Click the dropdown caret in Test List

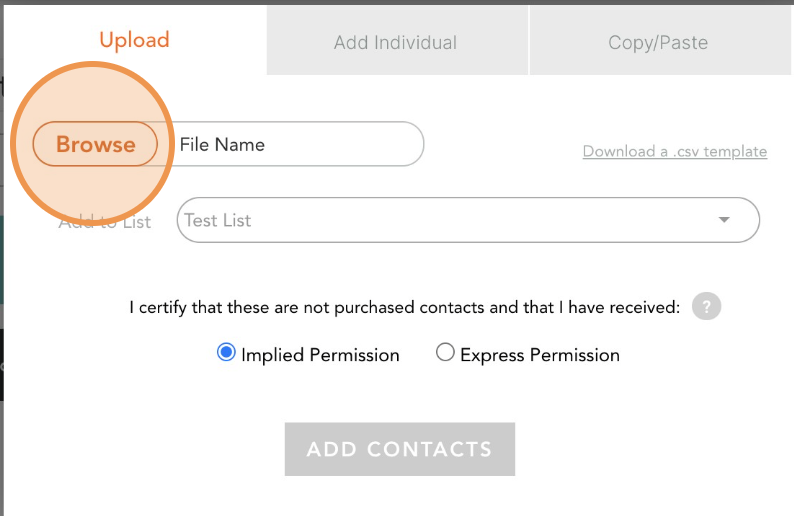click(724, 220)
